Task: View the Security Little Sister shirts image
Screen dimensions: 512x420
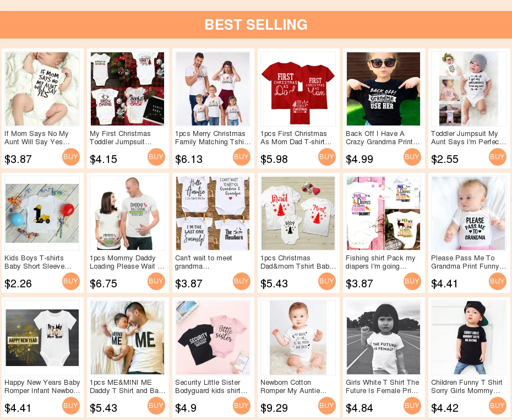Action: coord(213,337)
